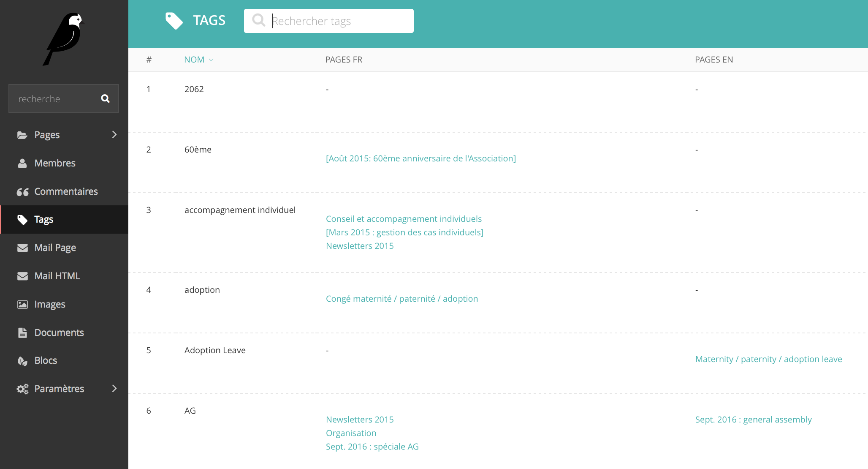Click the Paramètres gears icon
Screen dimensions: 868x469
tap(22, 389)
